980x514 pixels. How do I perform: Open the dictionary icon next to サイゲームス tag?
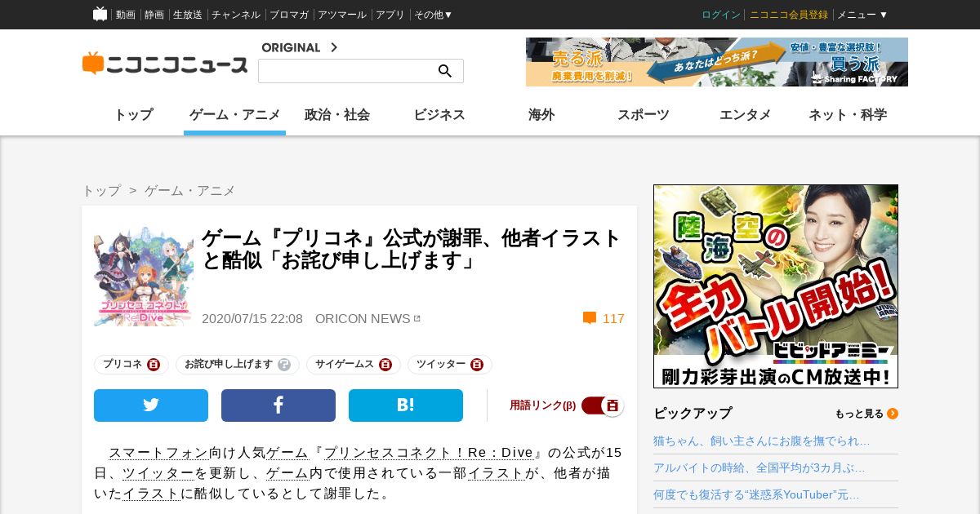point(385,365)
